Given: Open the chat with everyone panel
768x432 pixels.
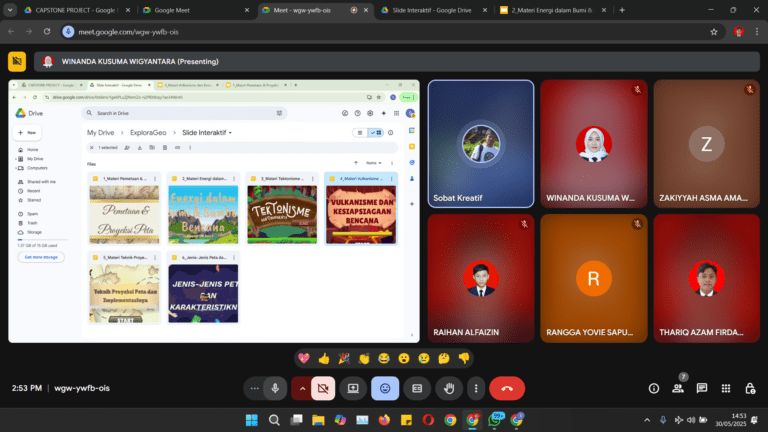Looking at the screenshot, I should [x=702, y=388].
